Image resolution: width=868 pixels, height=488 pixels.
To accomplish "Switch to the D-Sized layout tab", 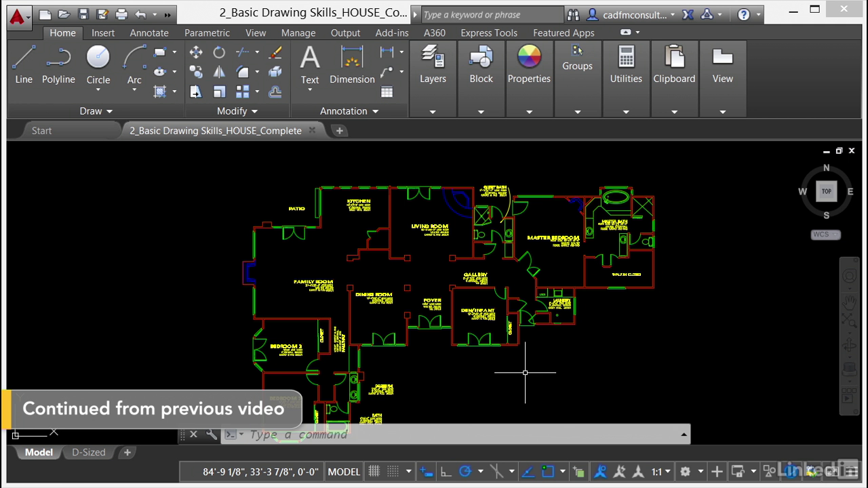I will pos(89,452).
